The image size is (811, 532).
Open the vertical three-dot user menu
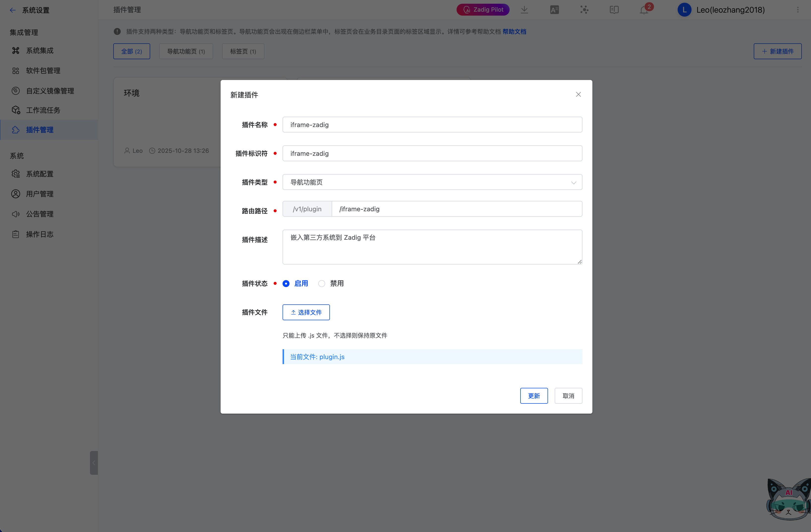[798, 10]
